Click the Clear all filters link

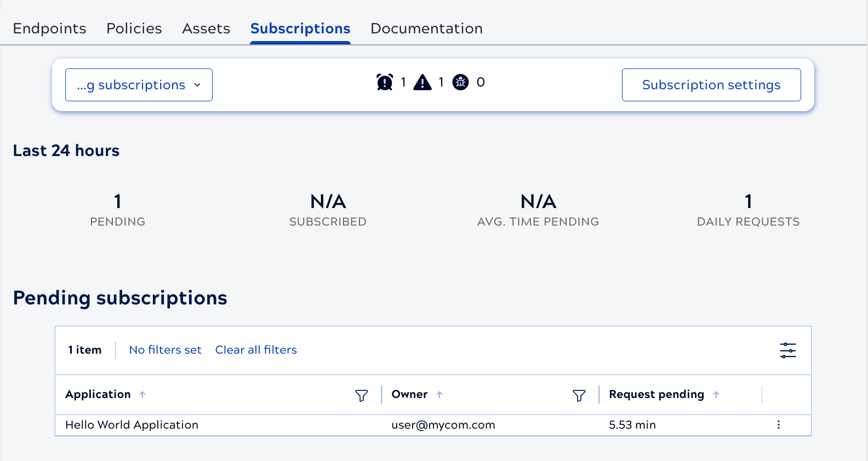(256, 350)
